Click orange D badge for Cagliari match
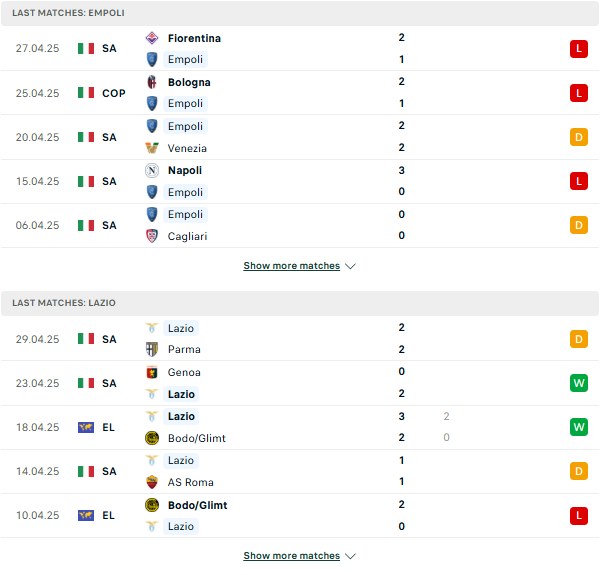The height and width of the screenshot is (575, 600). 579,225
